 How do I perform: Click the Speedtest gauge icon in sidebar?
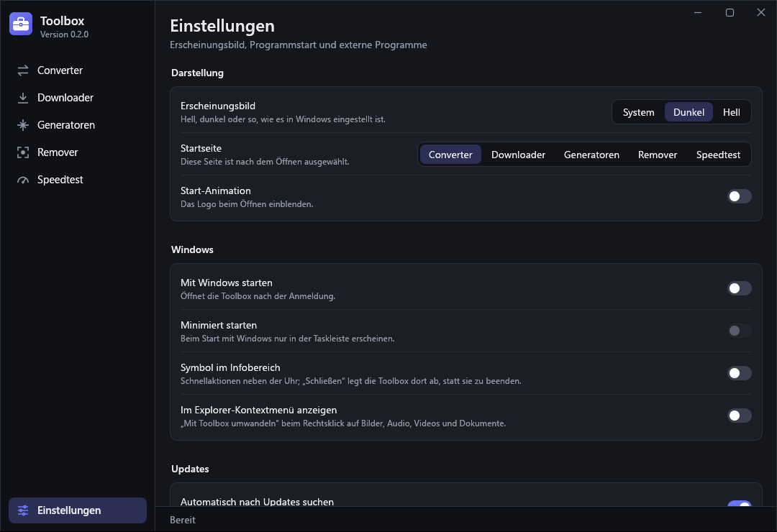click(x=23, y=180)
